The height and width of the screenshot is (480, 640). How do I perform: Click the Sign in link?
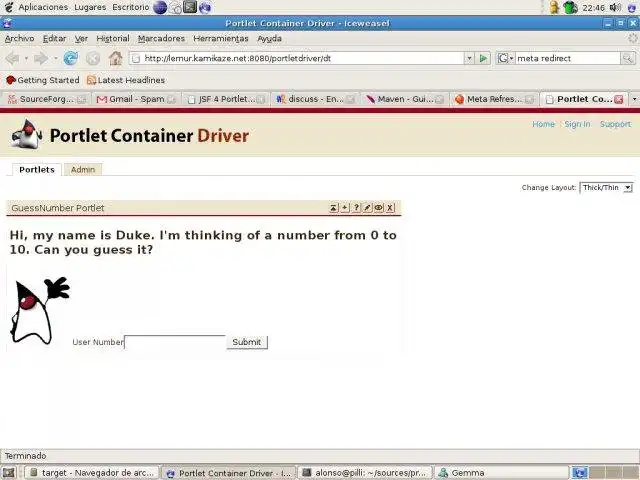click(x=577, y=124)
